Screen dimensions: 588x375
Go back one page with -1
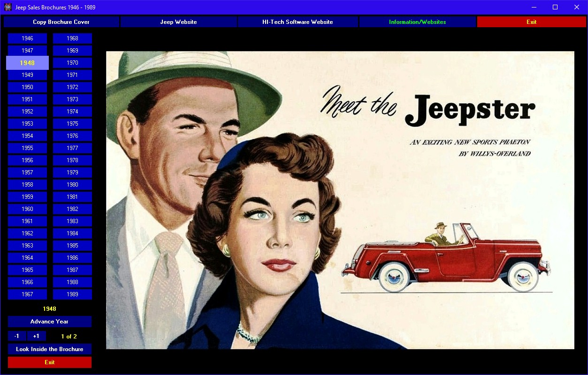click(x=17, y=336)
